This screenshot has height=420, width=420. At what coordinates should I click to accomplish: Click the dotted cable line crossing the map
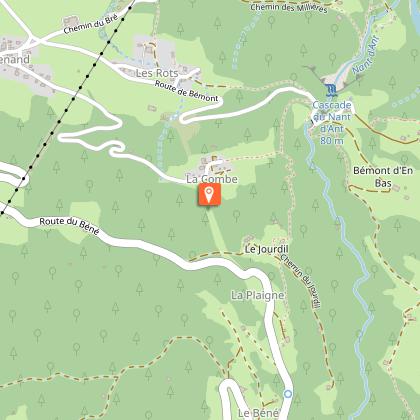click(x=67, y=108)
